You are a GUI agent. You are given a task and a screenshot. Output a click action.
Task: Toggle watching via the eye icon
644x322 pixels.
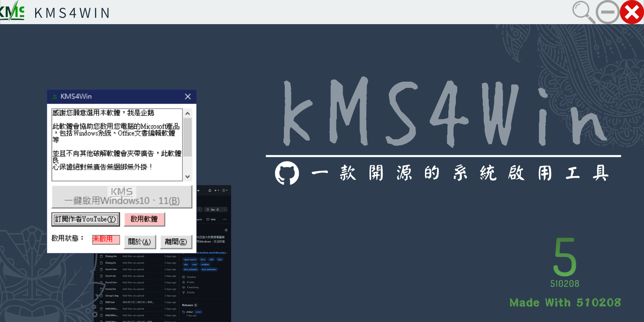click(x=183, y=287)
